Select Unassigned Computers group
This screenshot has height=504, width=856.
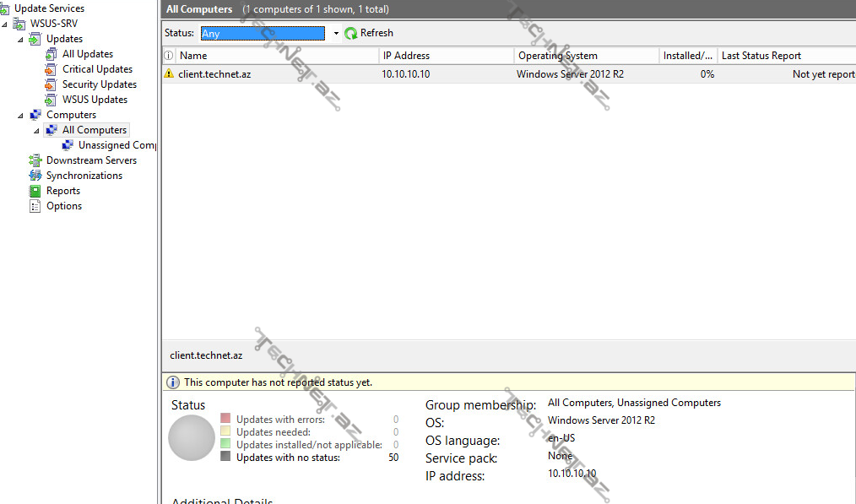(x=116, y=145)
